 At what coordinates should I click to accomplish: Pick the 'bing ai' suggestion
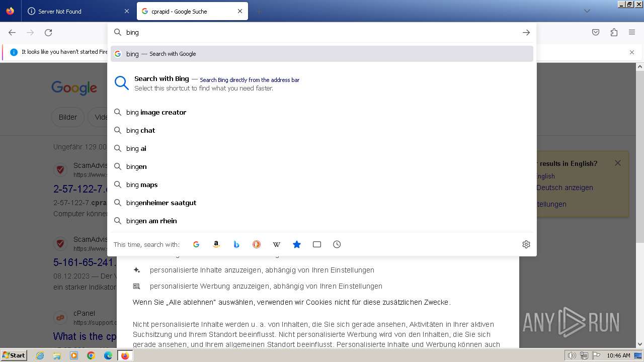click(322, 148)
